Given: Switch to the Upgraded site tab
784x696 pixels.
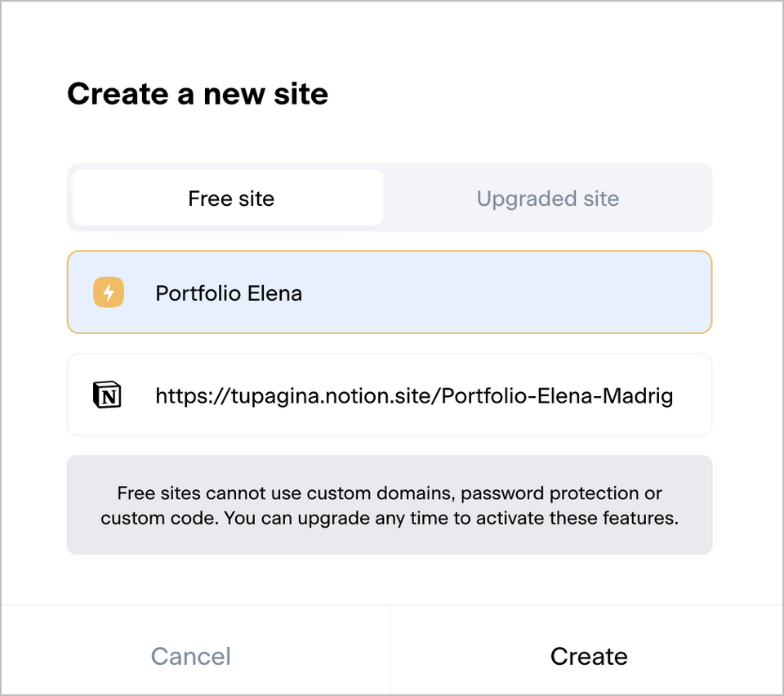Looking at the screenshot, I should click(547, 199).
